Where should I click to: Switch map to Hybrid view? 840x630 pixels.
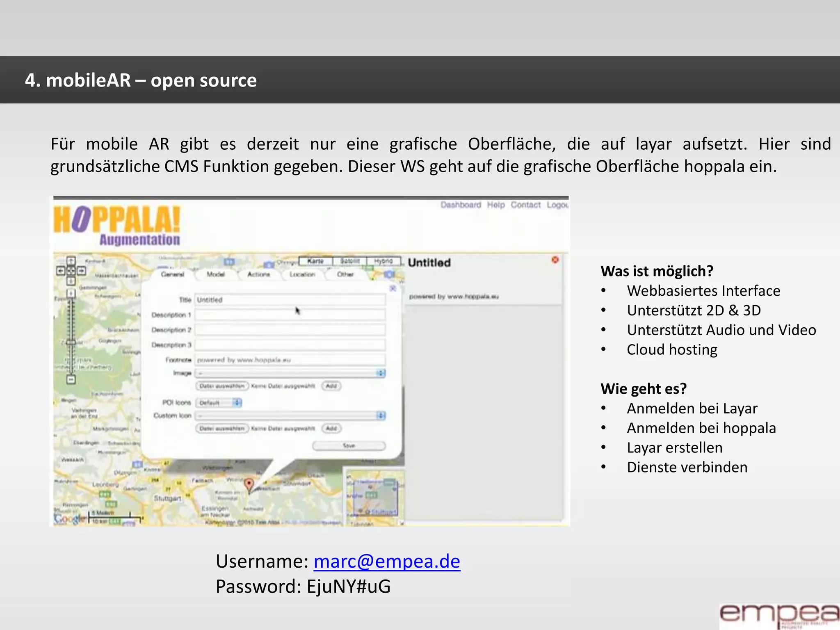coord(383,261)
